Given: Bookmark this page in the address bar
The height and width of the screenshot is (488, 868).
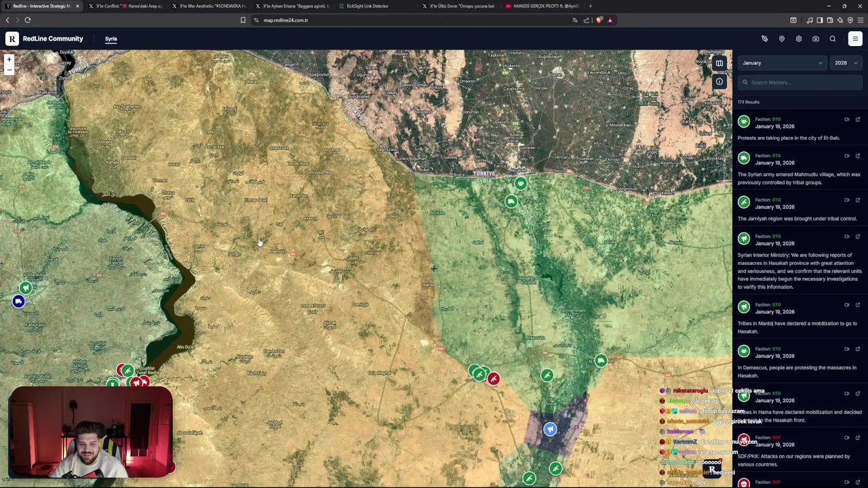Looking at the screenshot, I should click(243, 20).
